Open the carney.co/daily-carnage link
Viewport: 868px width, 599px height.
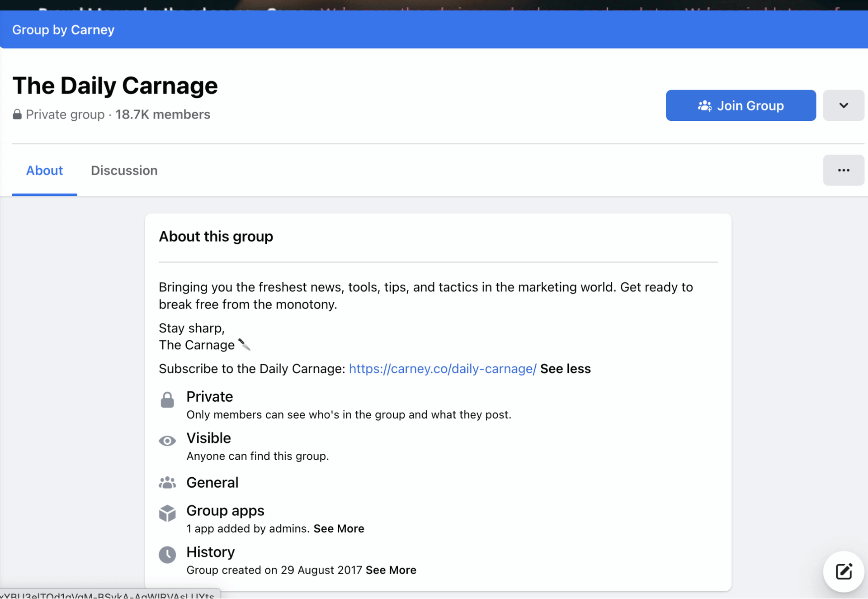[x=442, y=369]
